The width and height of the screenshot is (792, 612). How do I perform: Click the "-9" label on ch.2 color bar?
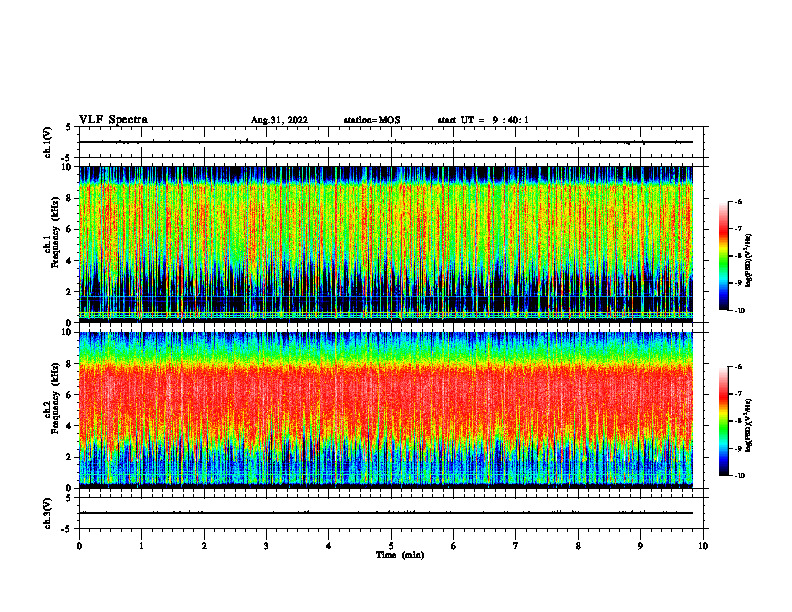(x=738, y=448)
